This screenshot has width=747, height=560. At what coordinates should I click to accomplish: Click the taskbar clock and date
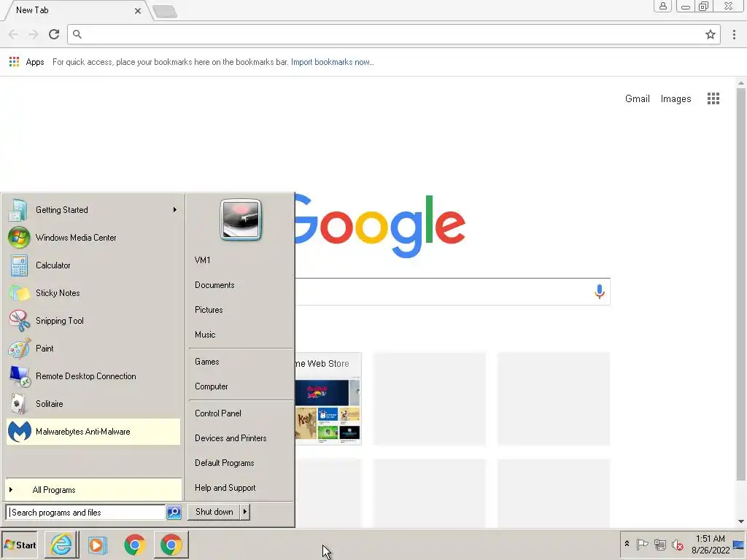[711, 544]
